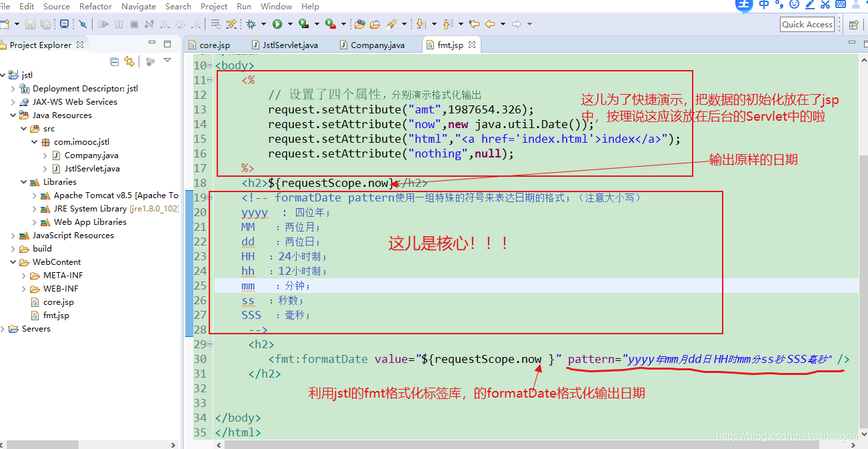This screenshot has height=449, width=868.
Task: Click the Search flashlight icon
Action: click(x=392, y=24)
